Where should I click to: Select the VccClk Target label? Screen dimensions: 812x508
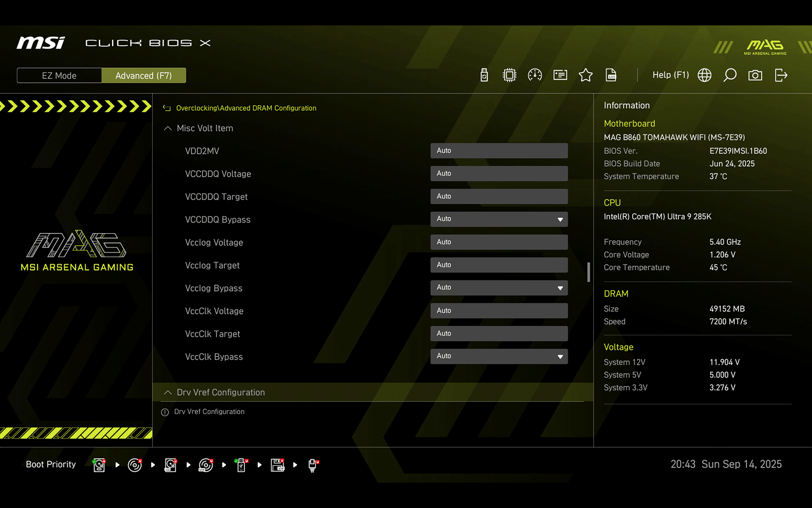[x=213, y=334]
